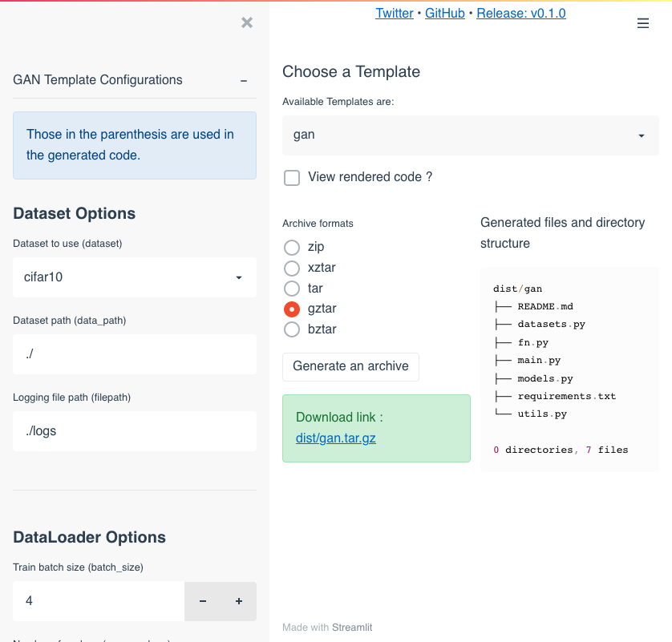
Task: Click the 'Dataset to use (dataset)' label
Action: (67, 244)
